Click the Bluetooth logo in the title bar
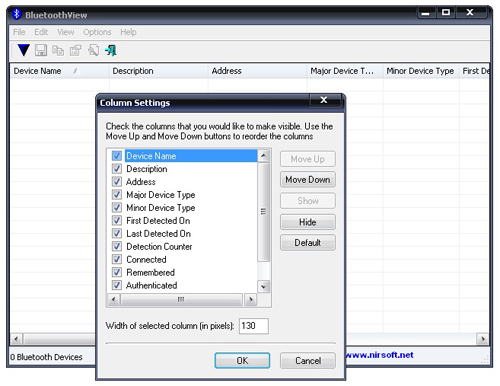Screen dimensions: 500x386 tap(16, 14)
